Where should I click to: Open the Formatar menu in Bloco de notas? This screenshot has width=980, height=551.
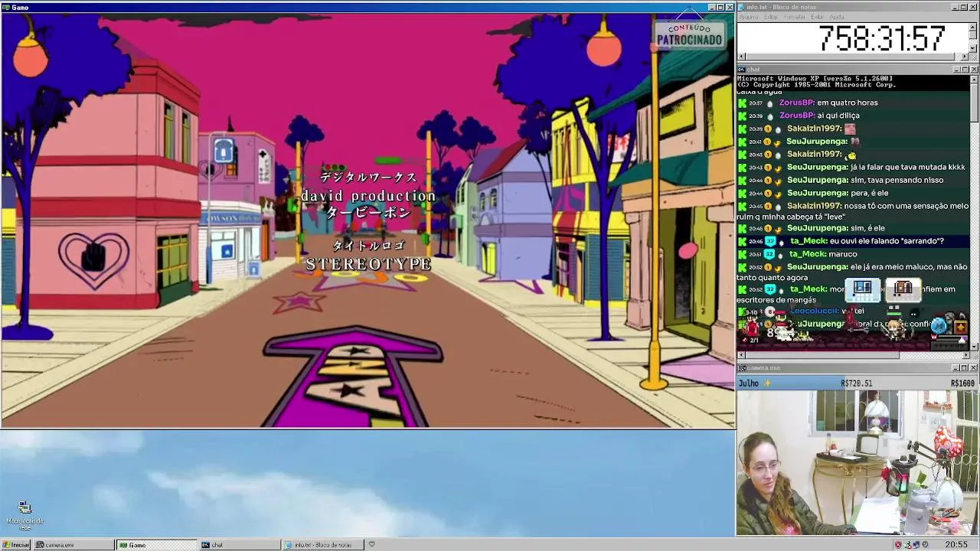pos(795,17)
